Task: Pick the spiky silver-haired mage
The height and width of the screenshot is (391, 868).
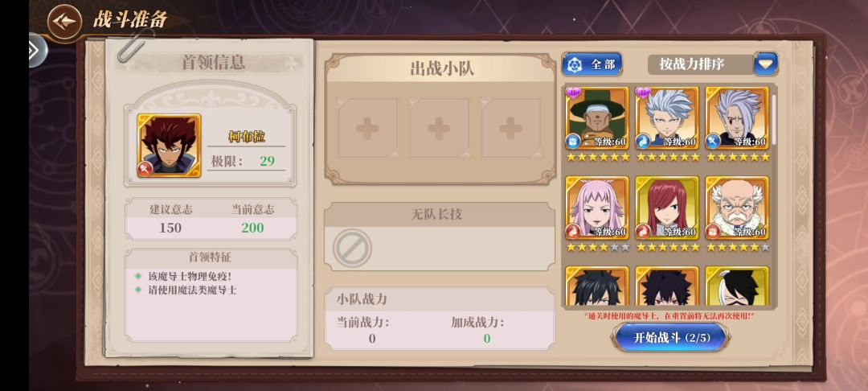Action: (x=667, y=118)
